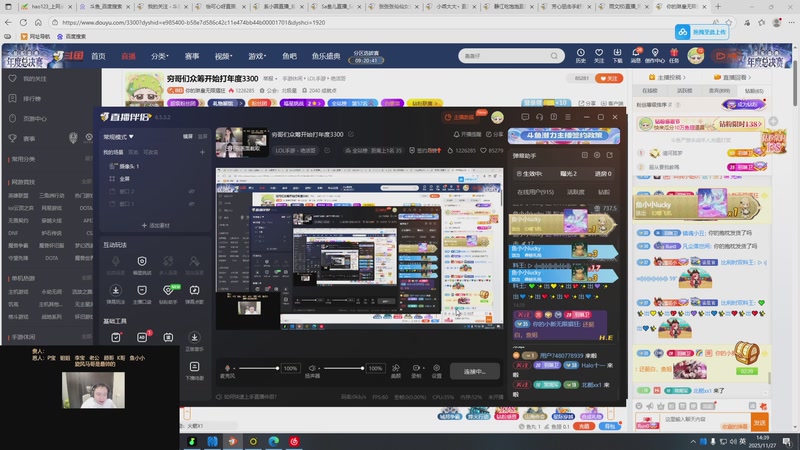Image resolution: width=800 pixels, height=450 pixels.
Task: Switch to 横屏 landscape orientation
Action: [188, 137]
